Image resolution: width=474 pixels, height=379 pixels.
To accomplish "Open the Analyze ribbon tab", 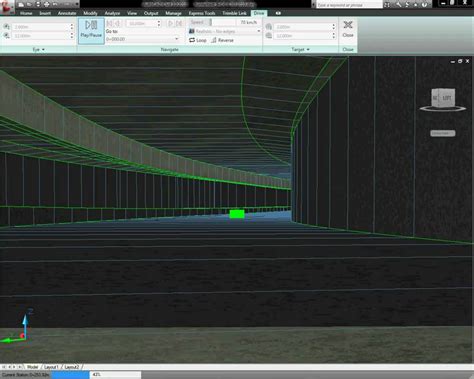I will coord(112,13).
